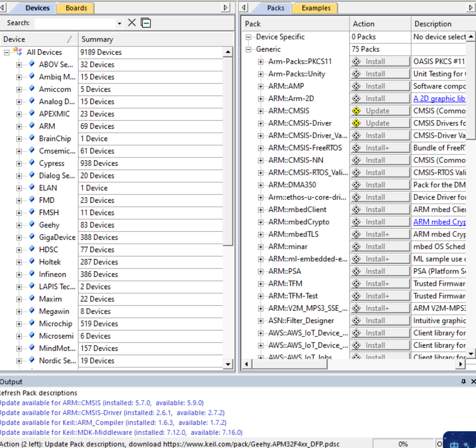Click the collapse-all tree icon beside search
This screenshot has height=448, width=476.
[146, 23]
